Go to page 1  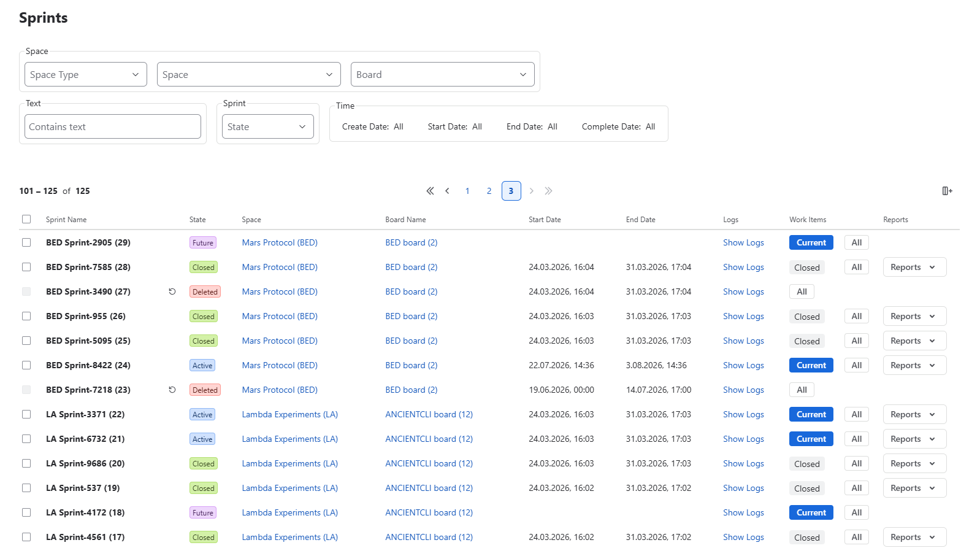pyautogui.click(x=467, y=191)
